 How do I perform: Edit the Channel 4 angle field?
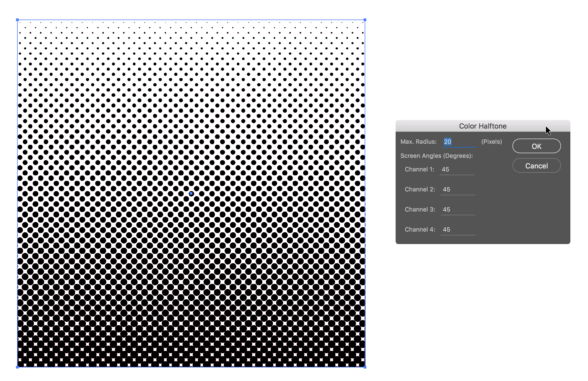(x=458, y=230)
